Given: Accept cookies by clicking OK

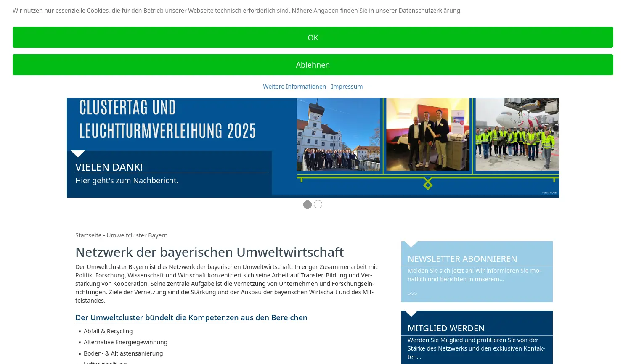Looking at the screenshot, I should coord(313,37).
